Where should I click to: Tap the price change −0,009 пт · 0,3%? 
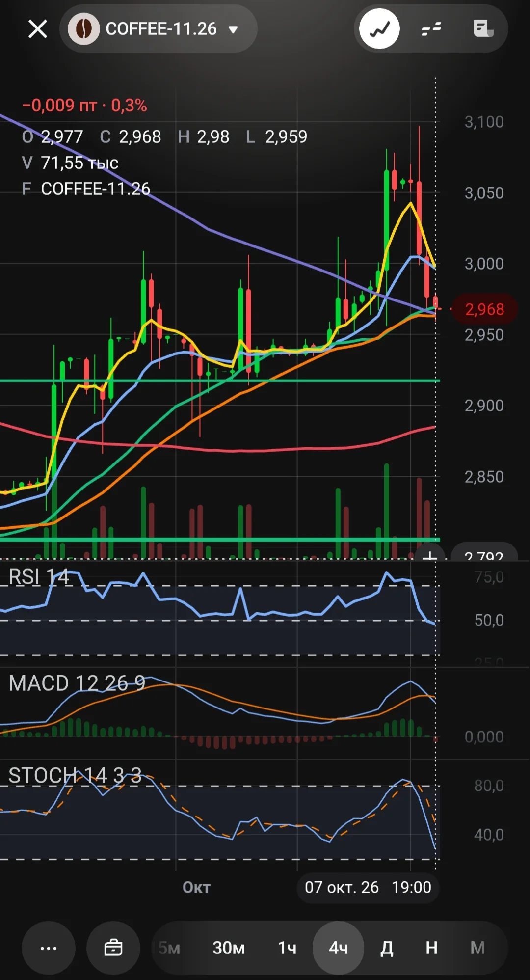84,106
